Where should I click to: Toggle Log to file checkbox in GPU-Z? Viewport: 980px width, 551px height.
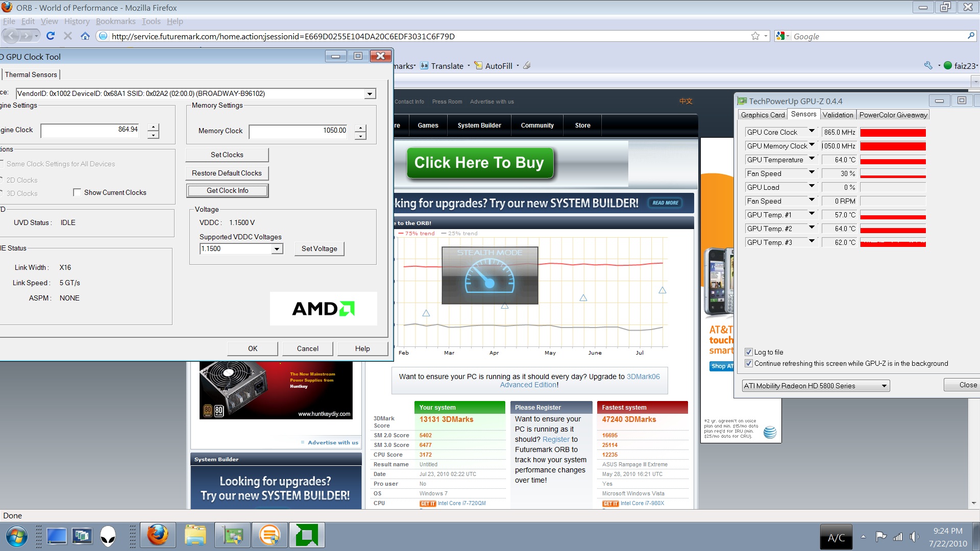(749, 352)
